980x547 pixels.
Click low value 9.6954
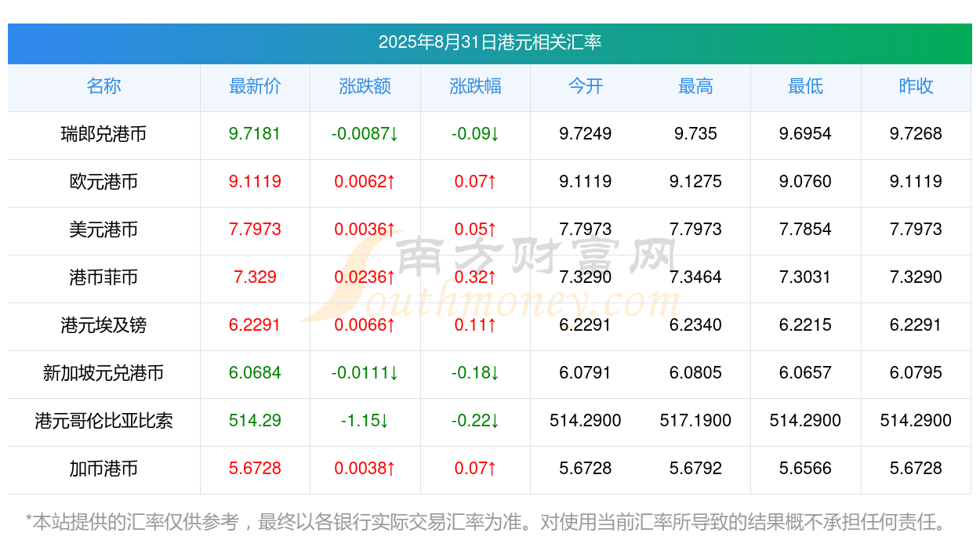pos(805,134)
